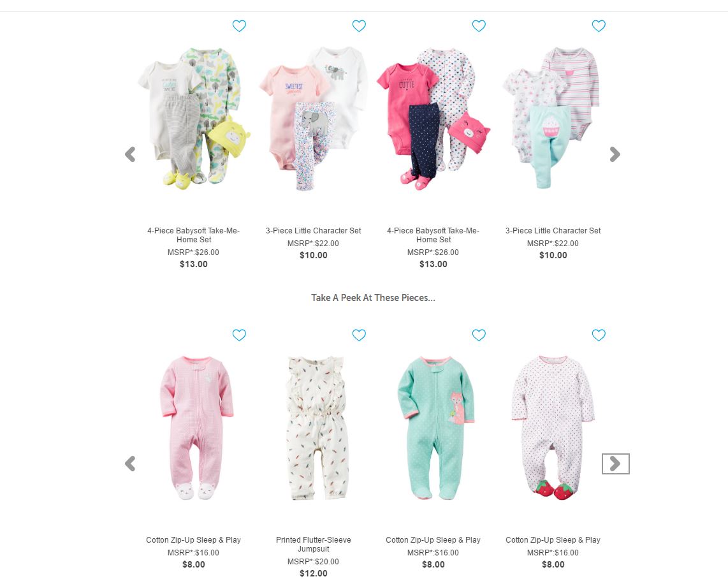The height and width of the screenshot is (579, 728).
Task: Go back in Take A Peek carousel
Action: point(131,464)
